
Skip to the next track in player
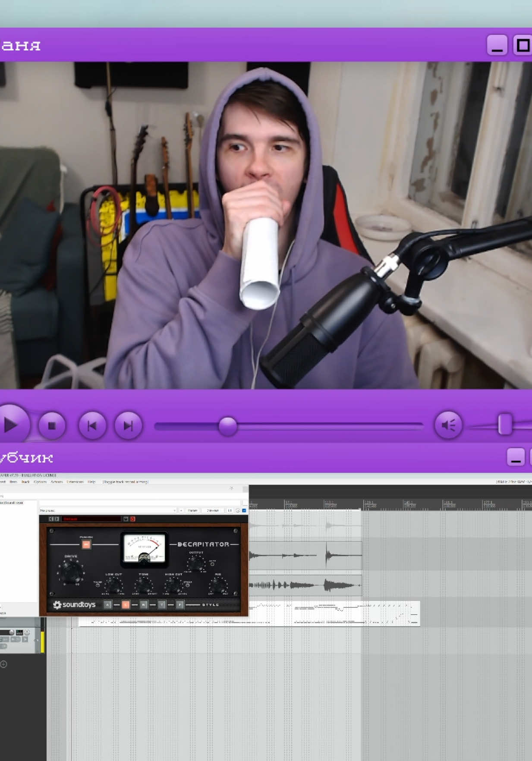point(128,426)
